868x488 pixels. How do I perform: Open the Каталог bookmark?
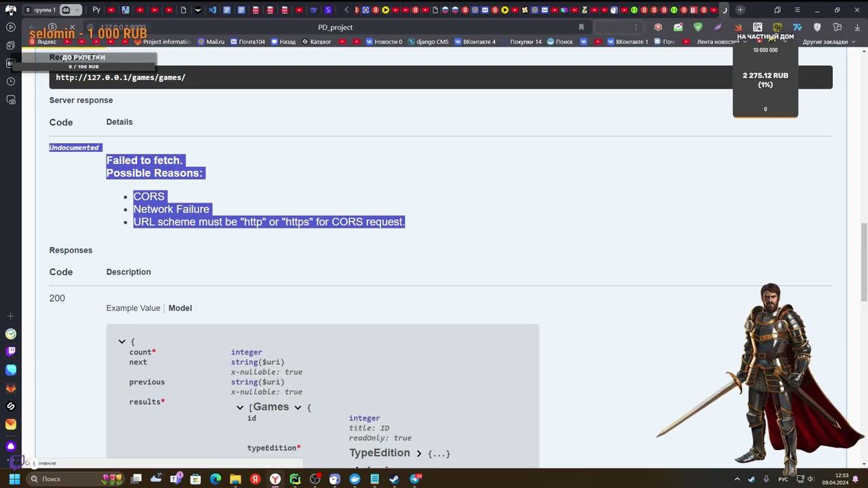[x=317, y=41]
